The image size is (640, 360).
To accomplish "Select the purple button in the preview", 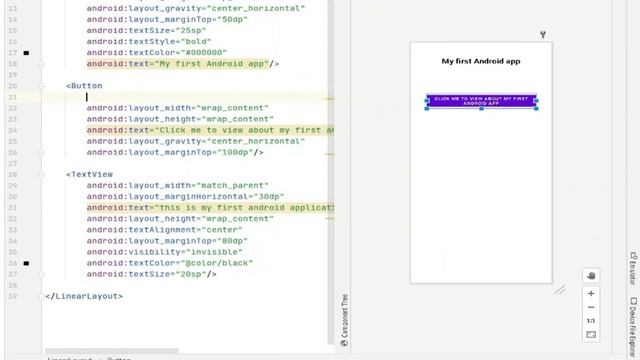I will [x=481, y=101].
